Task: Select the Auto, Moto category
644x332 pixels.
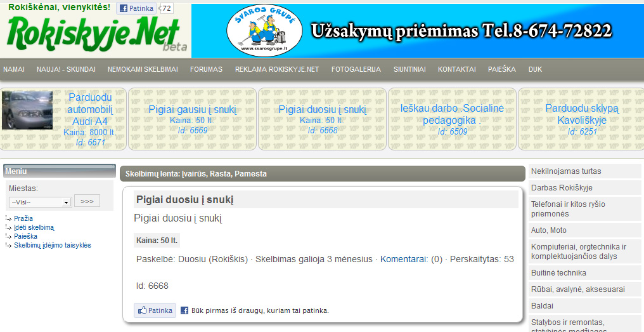Action: 549,230
